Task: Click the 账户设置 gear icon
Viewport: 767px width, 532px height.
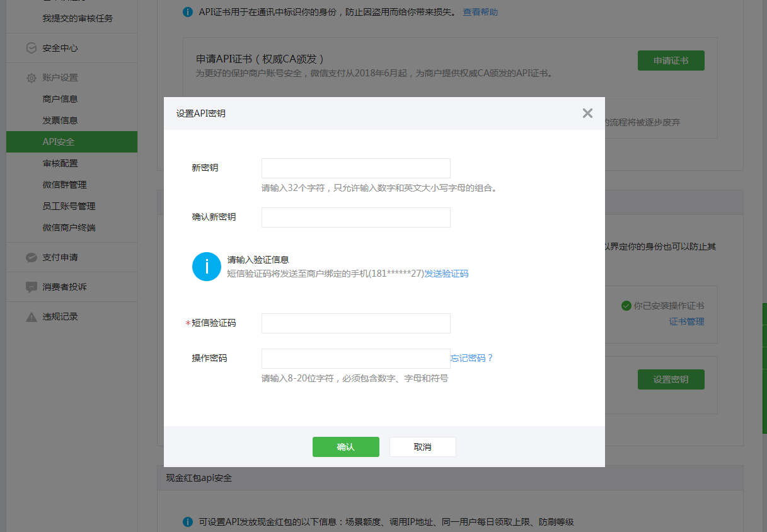Action: click(31, 78)
